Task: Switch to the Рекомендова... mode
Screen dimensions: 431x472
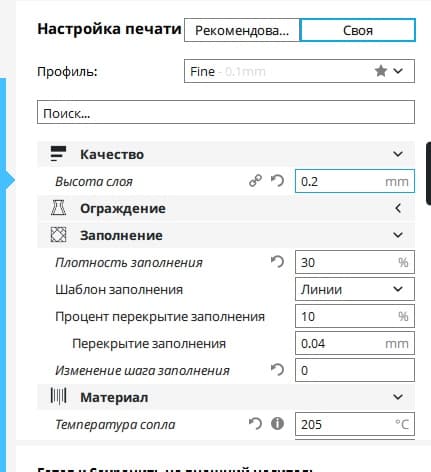Action: (242, 30)
